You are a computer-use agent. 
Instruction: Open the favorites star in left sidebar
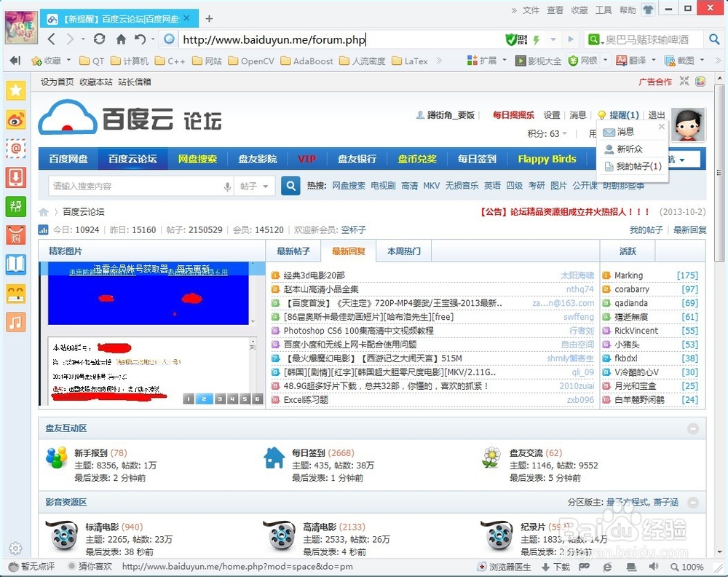coord(16,90)
